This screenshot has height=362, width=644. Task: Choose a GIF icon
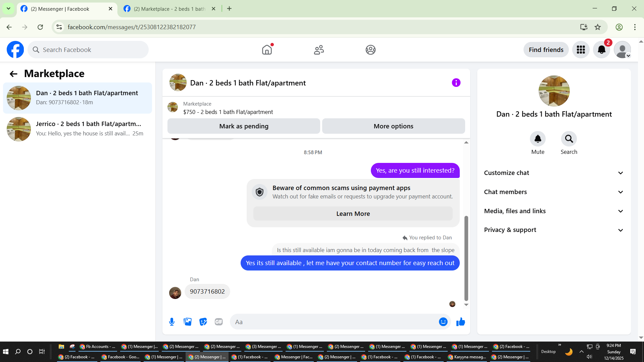coord(219,322)
